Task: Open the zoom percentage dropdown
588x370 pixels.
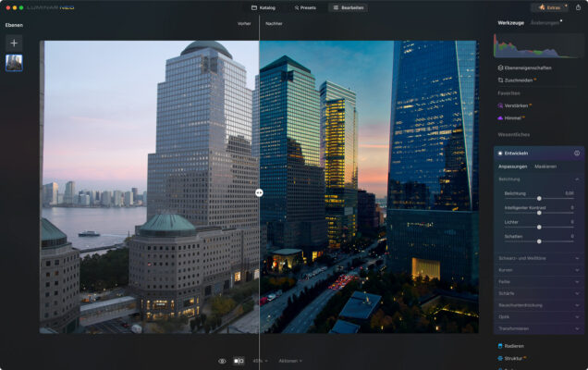Action: pyautogui.click(x=260, y=361)
